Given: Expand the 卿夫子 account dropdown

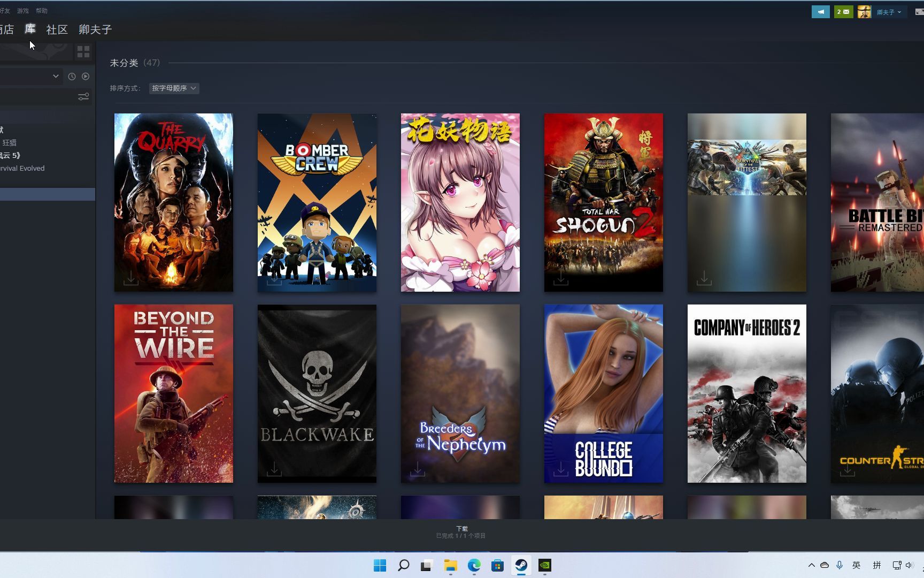Looking at the screenshot, I should point(889,12).
